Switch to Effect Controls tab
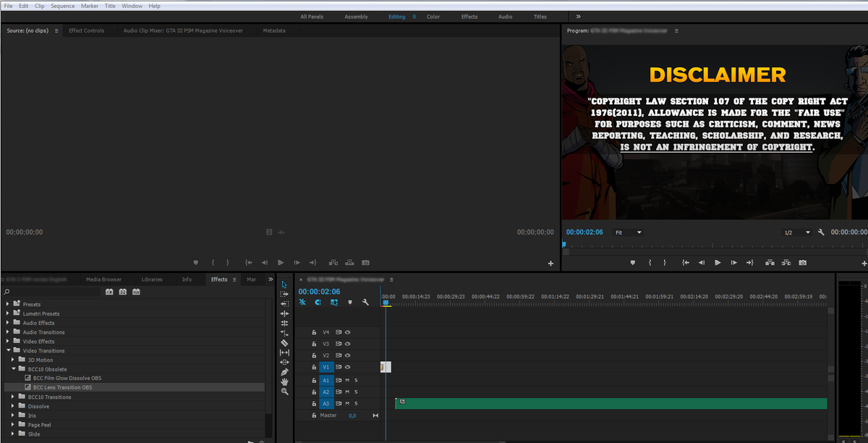Screen dimensions: 868x443 coord(86,30)
